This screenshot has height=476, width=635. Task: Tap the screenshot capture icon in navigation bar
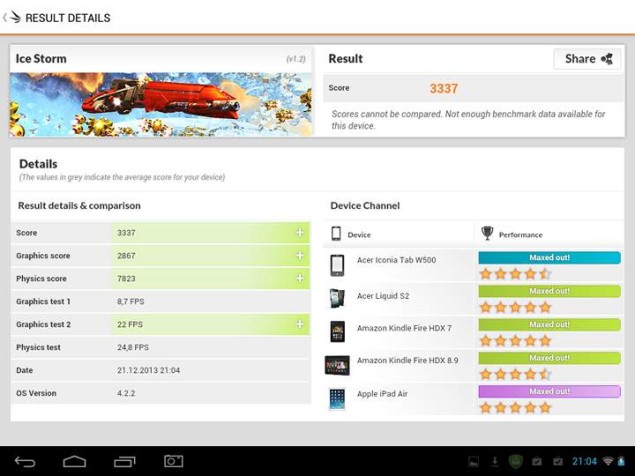(174, 461)
